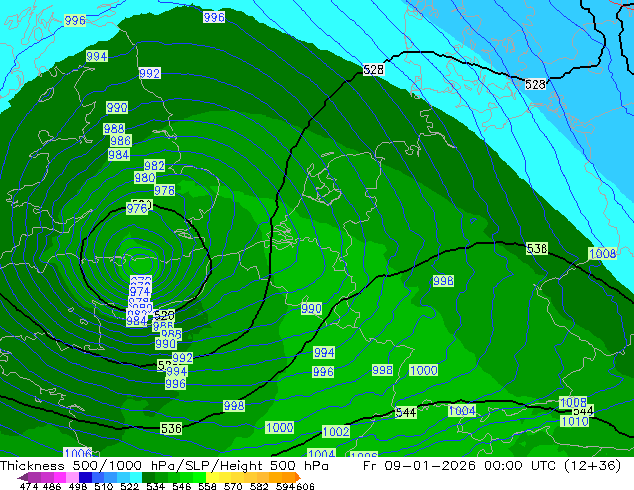Image resolution: width=634 pixels, height=490 pixels.
Task: Click the '1002' isobar label
Action: pos(336,431)
